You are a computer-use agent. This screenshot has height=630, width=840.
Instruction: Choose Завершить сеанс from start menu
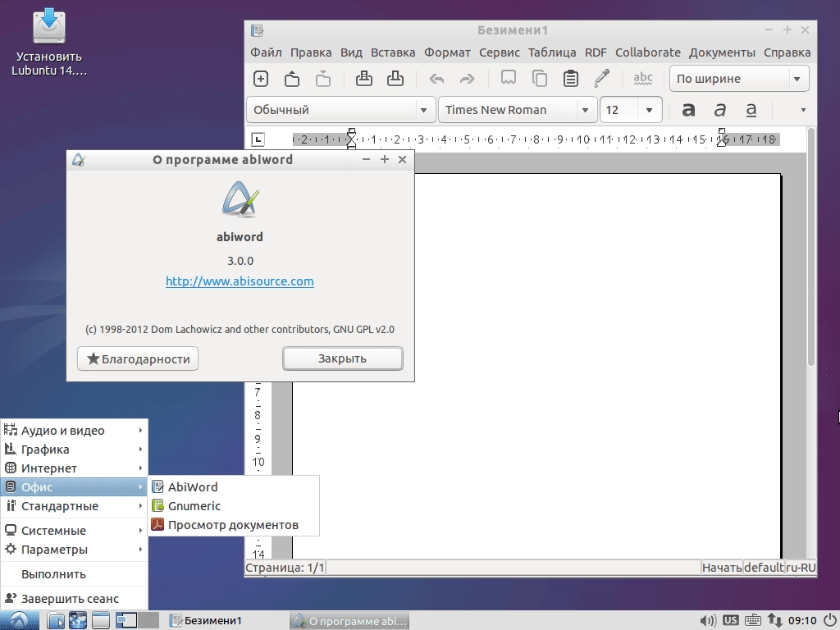[74, 598]
